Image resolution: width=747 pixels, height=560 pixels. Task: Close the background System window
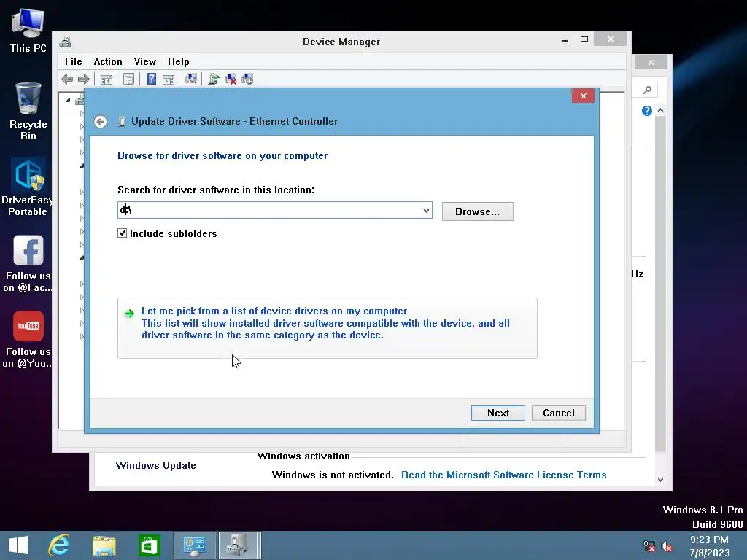click(x=651, y=63)
